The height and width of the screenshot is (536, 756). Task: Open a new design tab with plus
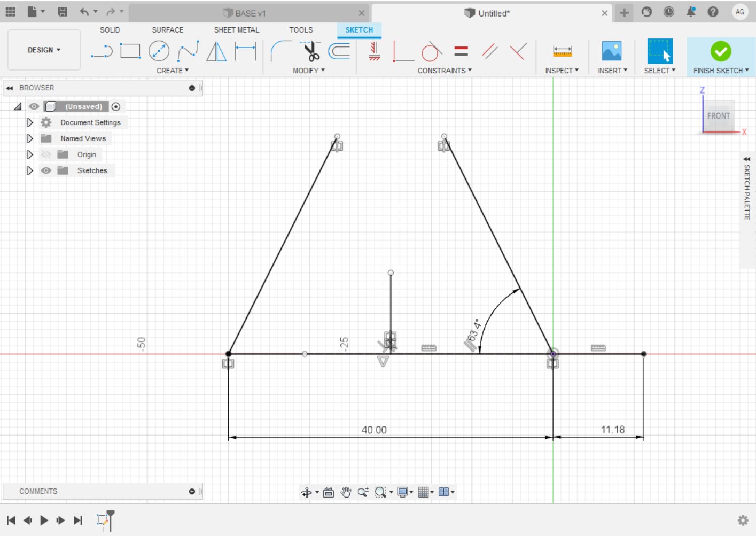624,12
